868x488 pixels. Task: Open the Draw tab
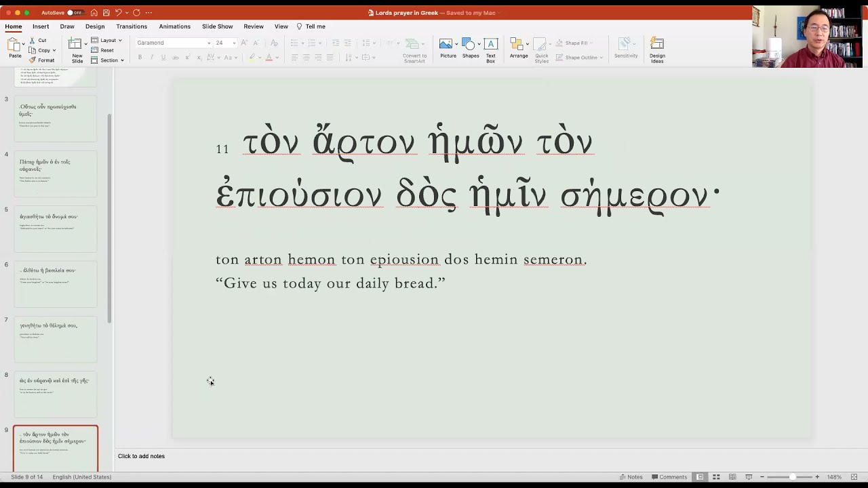point(67,26)
